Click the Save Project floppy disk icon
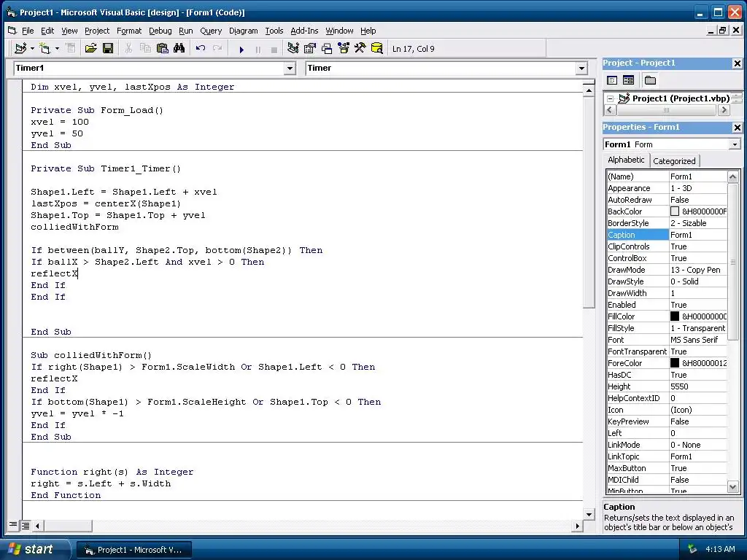747x560 pixels. 108,48
